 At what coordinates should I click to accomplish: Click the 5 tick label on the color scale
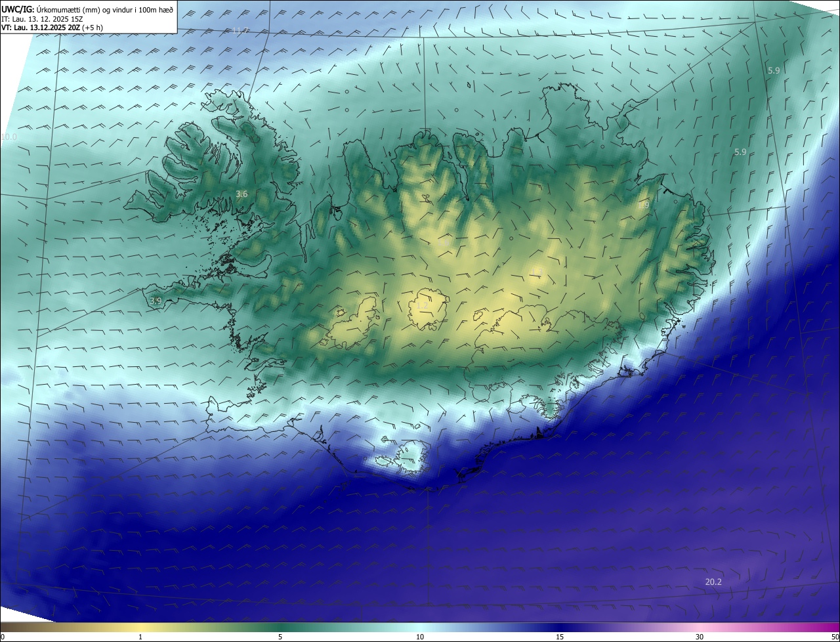[x=280, y=637]
